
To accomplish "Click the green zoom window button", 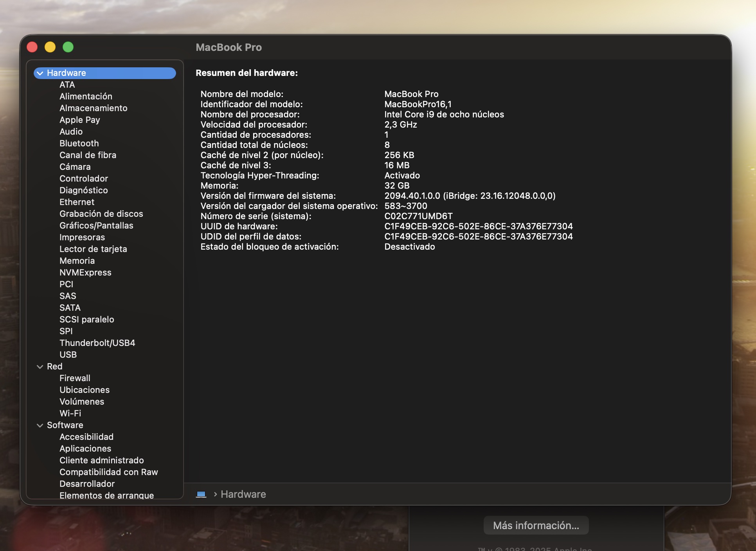I will [68, 47].
